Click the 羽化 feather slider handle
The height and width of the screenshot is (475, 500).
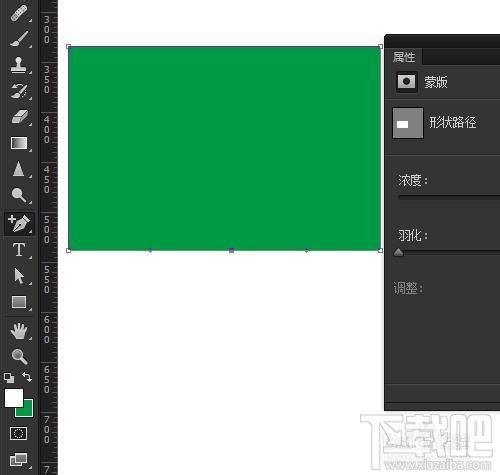[x=399, y=253]
